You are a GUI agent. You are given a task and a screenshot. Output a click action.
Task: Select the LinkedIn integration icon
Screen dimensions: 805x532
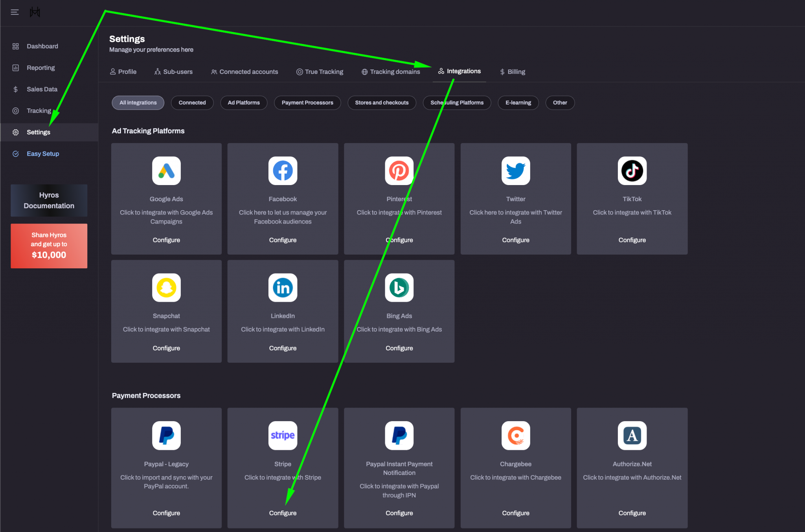[283, 288]
